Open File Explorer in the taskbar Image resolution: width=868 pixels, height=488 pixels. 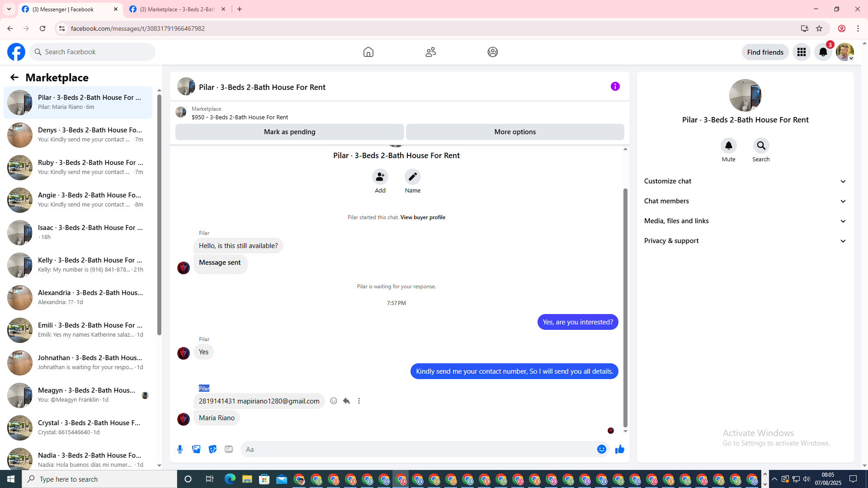click(247, 479)
